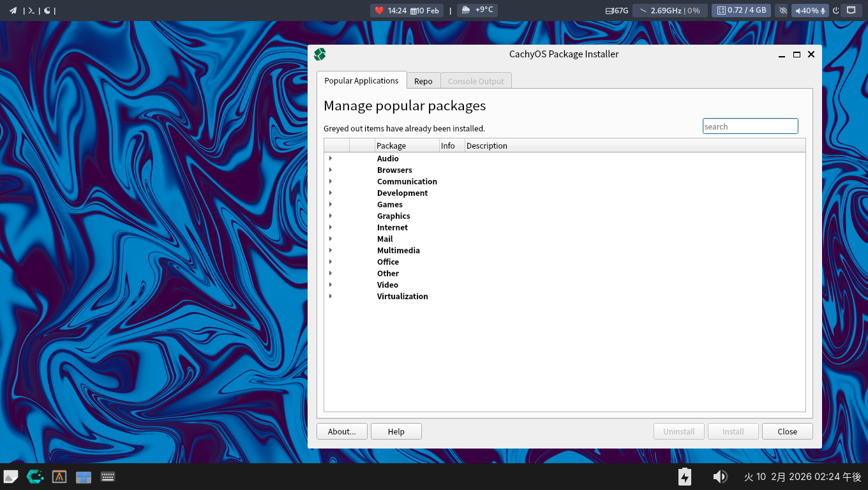The image size is (868, 490).
Task: Toggle the crossed-eye icon in top bar
Action: click(783, 10)
